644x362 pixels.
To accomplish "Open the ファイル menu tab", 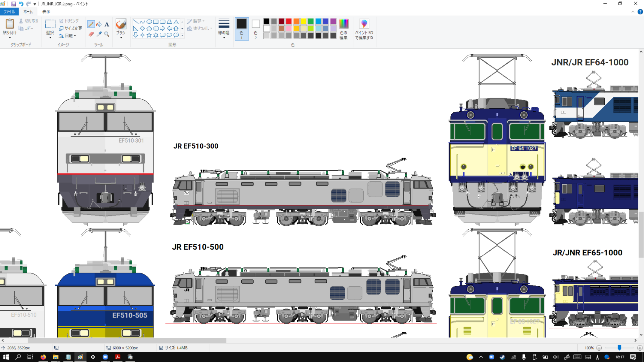I will (x=9, y=12).
